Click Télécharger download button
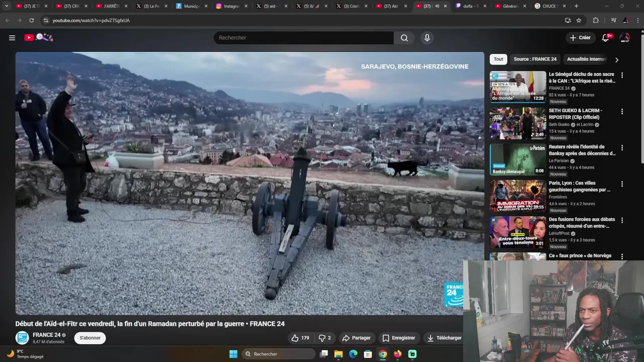This screenshot has width=644, height=362. pyautogui.click(x=444, y=338)
